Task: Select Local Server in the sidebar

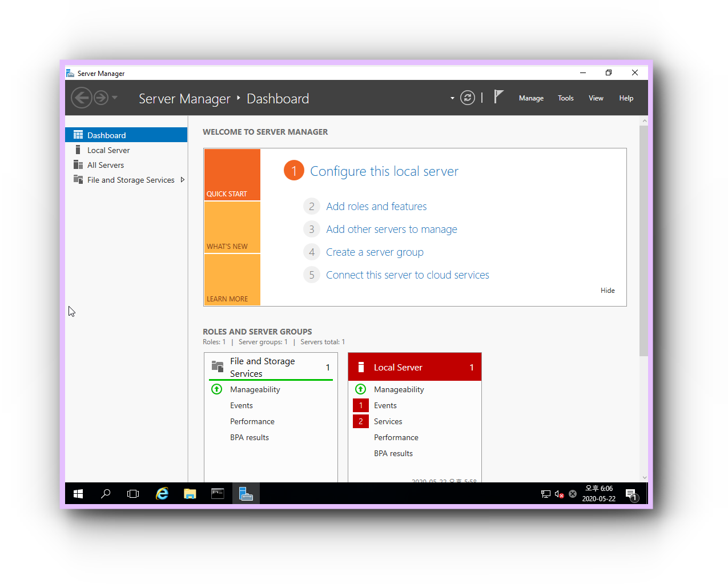Action: coord(126,150)
